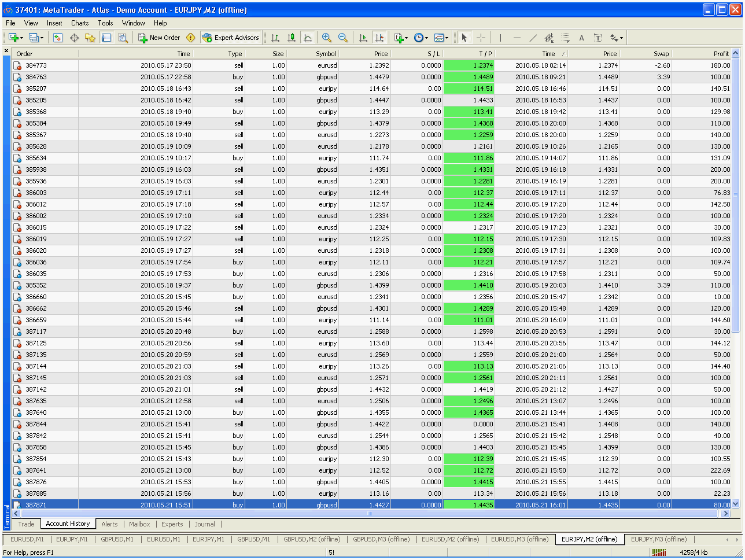This screenshot has height=560, width=745.
Task: Switch to the Journal terminal tab
Action: pos(205,524)
